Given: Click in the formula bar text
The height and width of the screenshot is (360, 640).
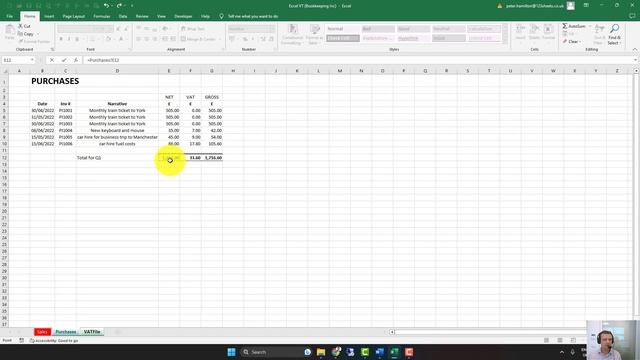Looking at the screenshot, I should click(103, 60).
